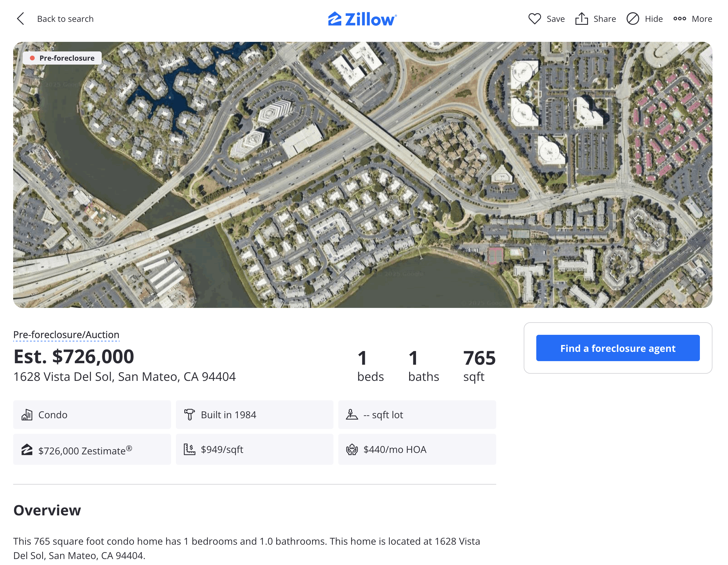Image resolution: width=728 pixels, height=565 pixels.
Task: Click the HOA hands icon
Action: (x=352, y=449)
